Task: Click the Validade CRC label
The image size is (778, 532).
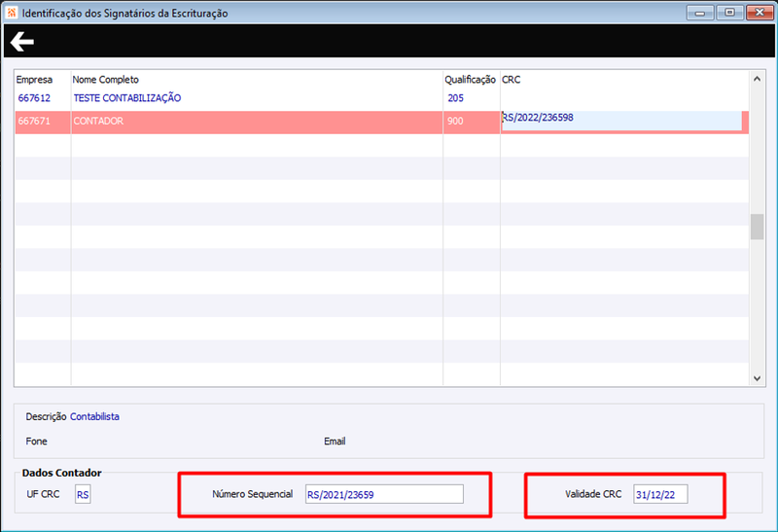Action: 593,494
